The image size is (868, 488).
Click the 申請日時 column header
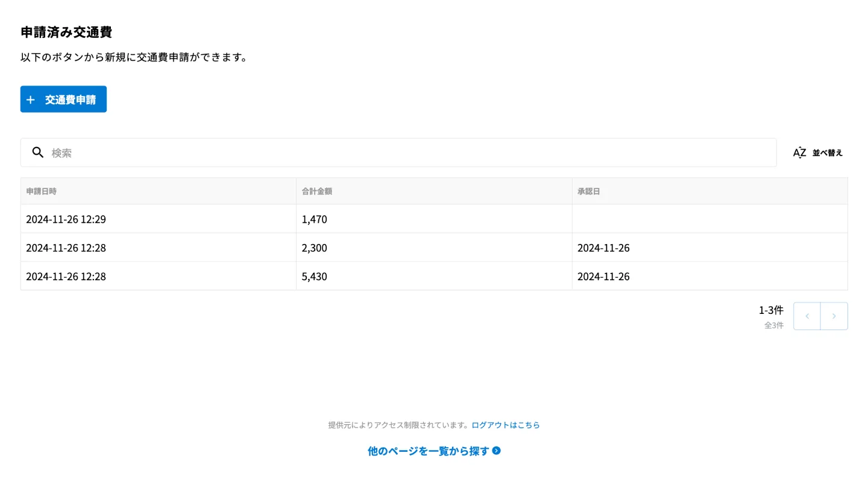[42, 192]
